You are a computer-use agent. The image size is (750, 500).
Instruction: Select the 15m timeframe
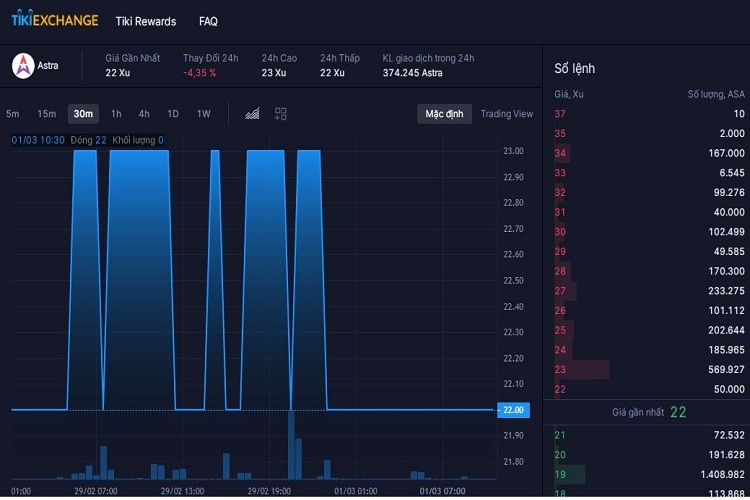click(x=46, y=114)
